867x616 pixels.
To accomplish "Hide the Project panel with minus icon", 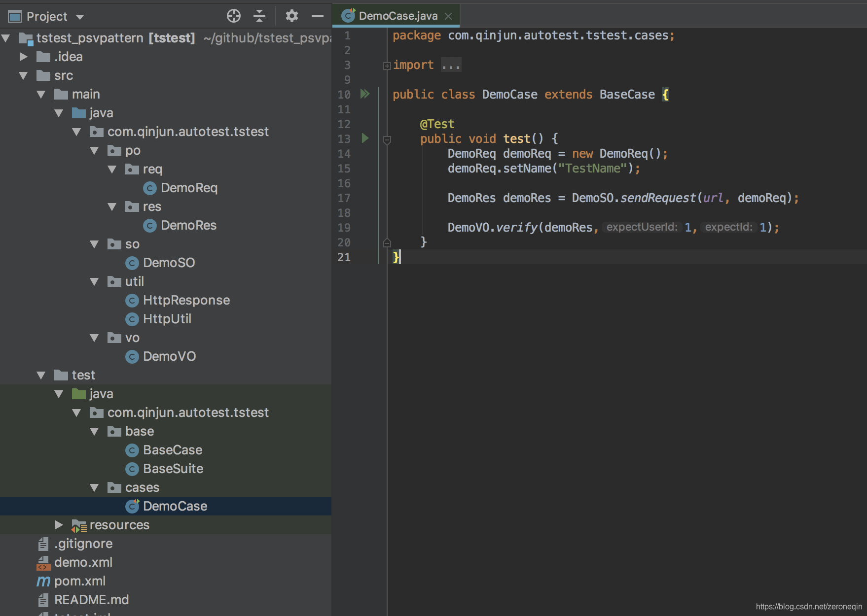I will tap(318, 16).
